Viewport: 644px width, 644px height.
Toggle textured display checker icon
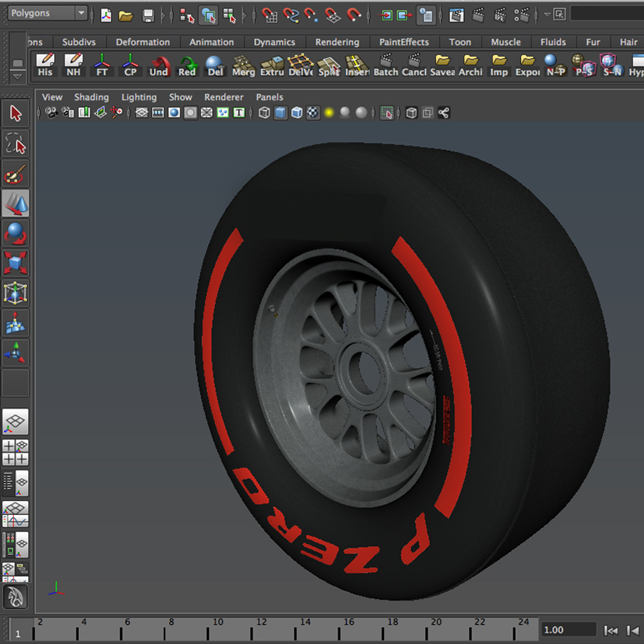pyautogui.click(x=313, y=113)
